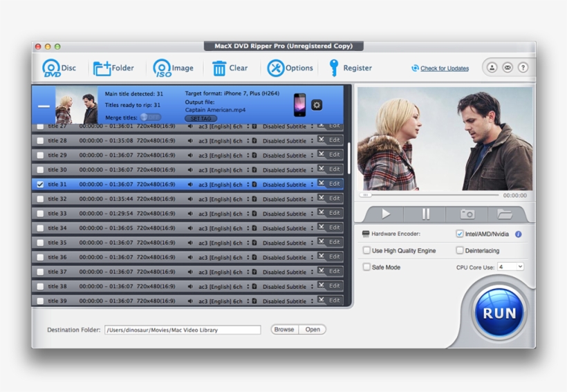Clear the title list with trash icon

tap(219, 68)
